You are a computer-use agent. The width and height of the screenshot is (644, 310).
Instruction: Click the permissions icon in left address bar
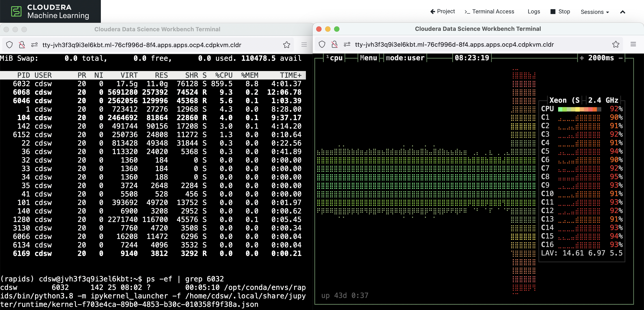tap(34, 45)
